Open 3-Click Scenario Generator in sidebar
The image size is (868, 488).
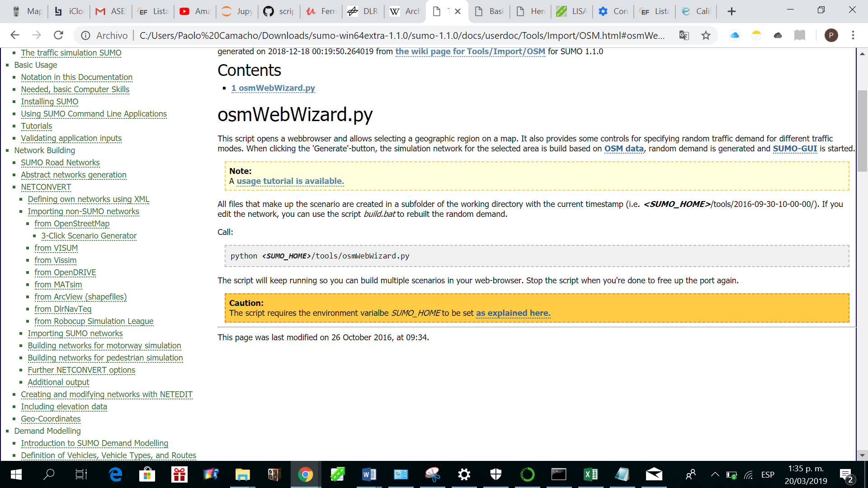tap(89, 236)
